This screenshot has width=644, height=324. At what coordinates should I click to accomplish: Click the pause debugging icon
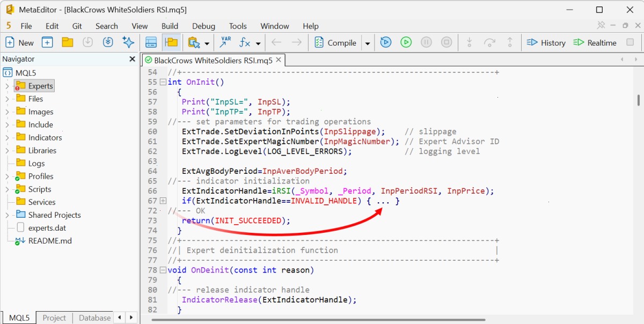click(426, 43)
